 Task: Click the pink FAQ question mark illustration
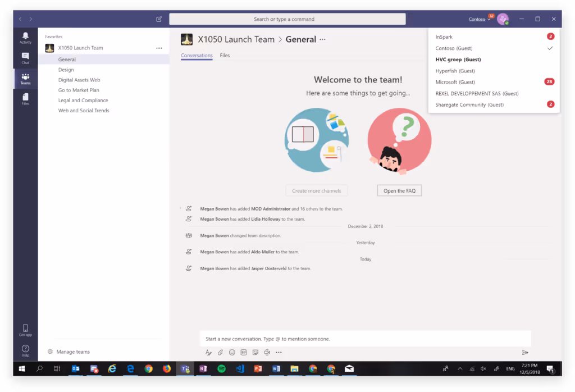click(x=399, y=141)
